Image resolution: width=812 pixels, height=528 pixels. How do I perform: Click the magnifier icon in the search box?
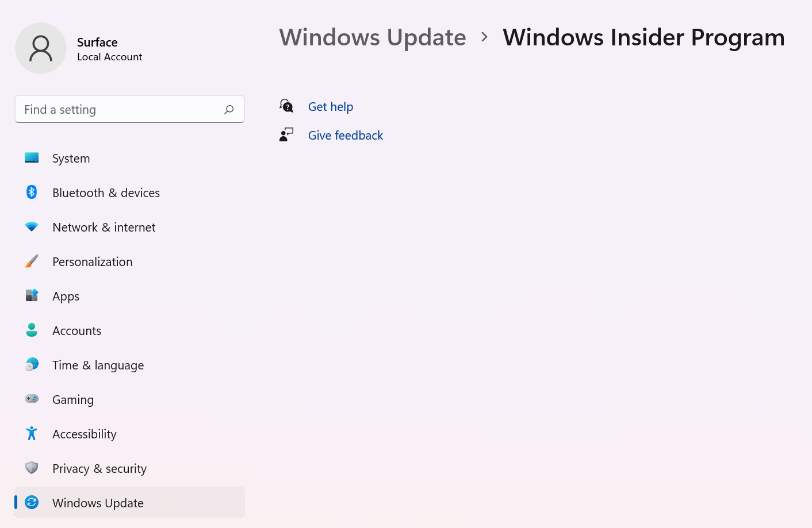coord(229,109)
